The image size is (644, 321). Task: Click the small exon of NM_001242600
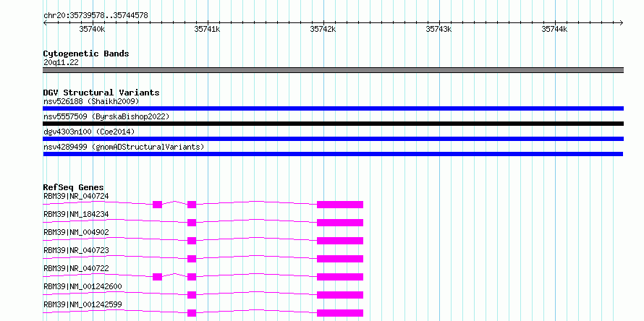coord(192,295)
